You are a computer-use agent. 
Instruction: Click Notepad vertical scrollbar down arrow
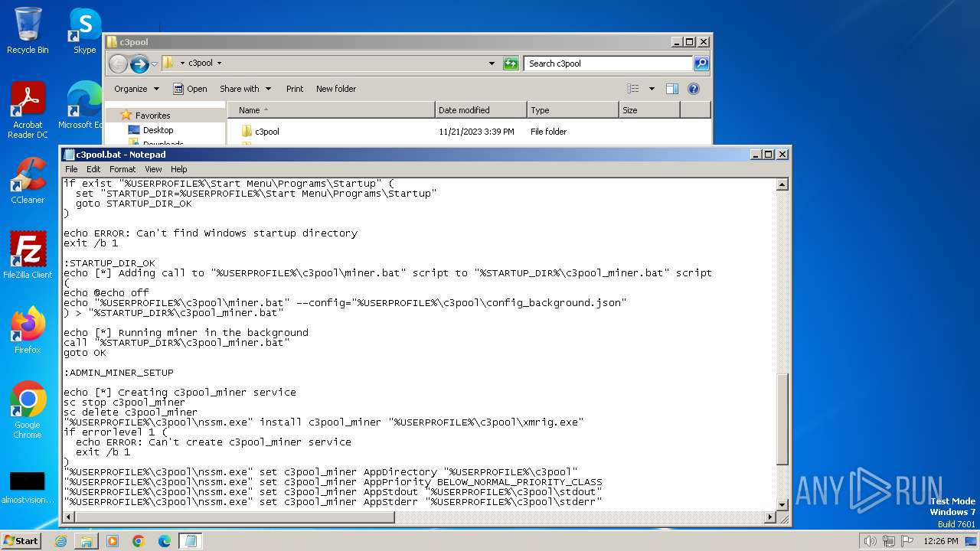[x=782, y=504]
